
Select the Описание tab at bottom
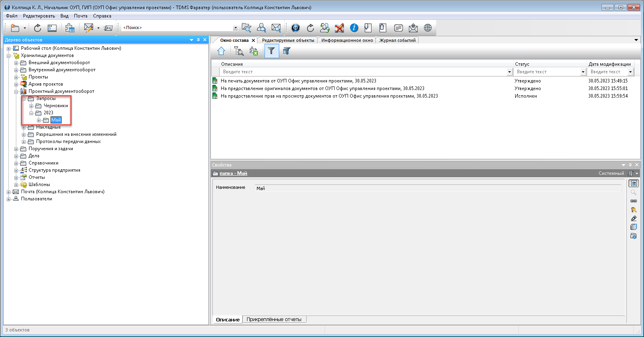tap(228, 319)
